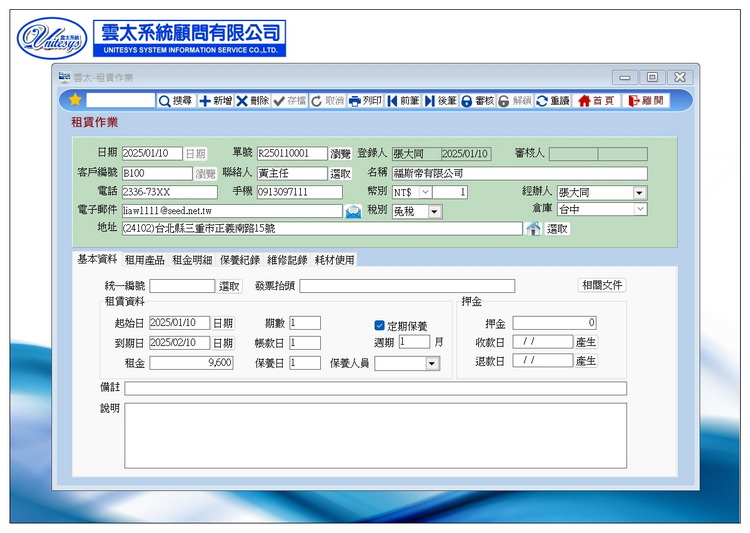
Task: Click the window title bar app icon
Action: pyautogui.click(x=65, y=77)
